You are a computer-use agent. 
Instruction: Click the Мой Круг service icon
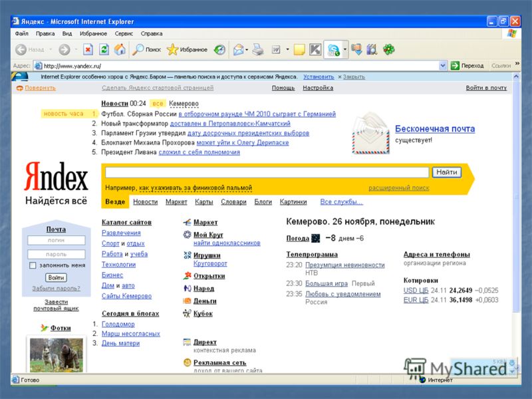click(x=187, y=234)
